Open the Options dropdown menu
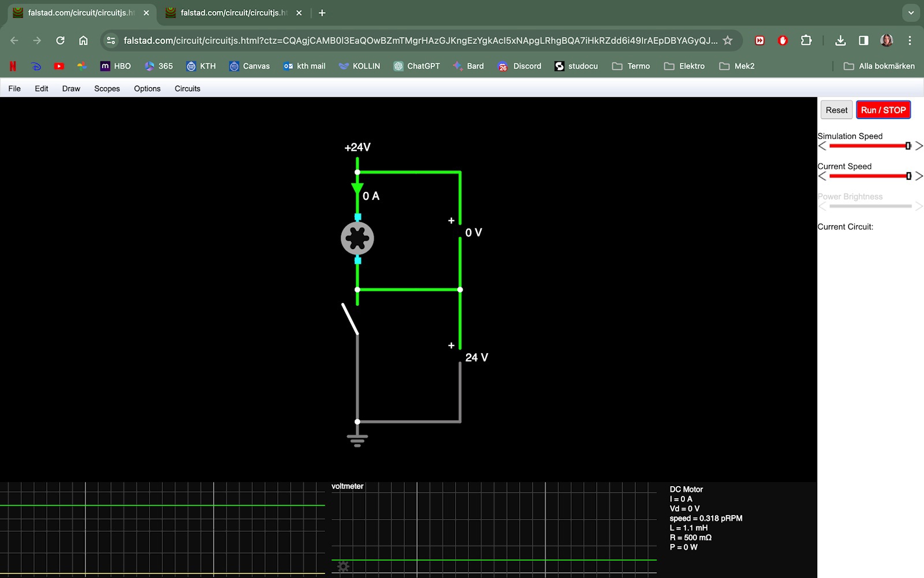924x578 pixels. 147,88
